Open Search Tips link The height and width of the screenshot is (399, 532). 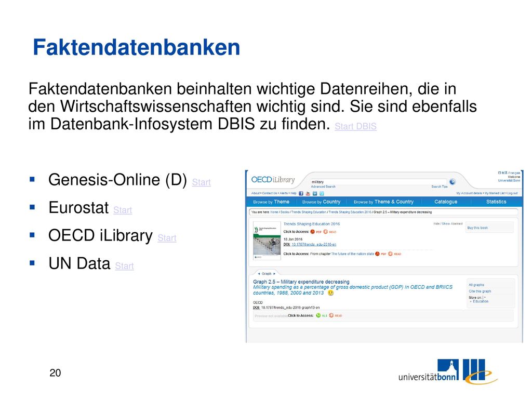coord(440,187)
